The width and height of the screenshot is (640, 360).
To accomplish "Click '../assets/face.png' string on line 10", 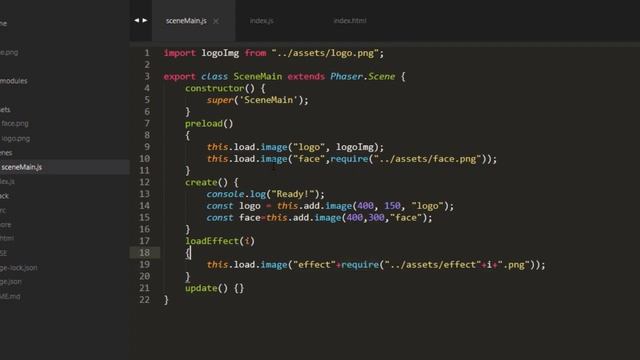I will click(x=428, y=159).
